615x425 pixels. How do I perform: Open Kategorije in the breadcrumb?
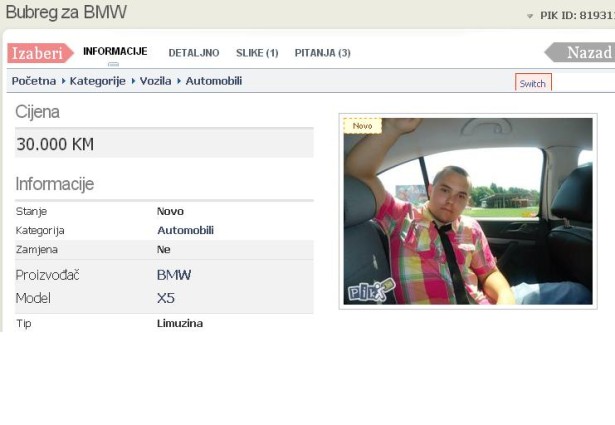[97, 81]
